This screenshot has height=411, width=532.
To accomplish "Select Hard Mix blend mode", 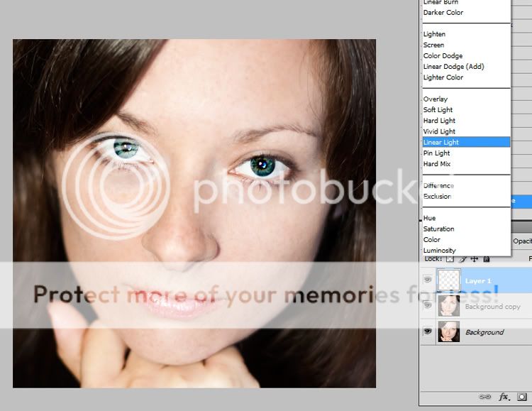I will [x=437, y=164].
